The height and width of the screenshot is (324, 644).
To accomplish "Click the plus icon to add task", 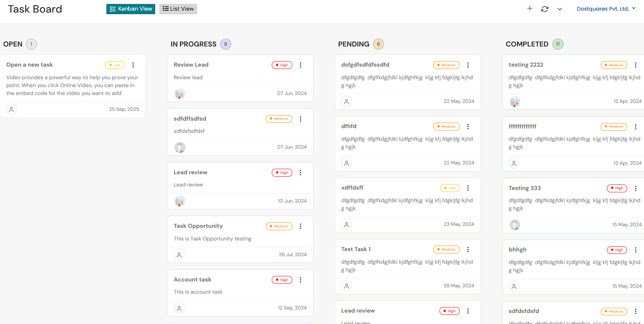I will click(x=530, y=9).
